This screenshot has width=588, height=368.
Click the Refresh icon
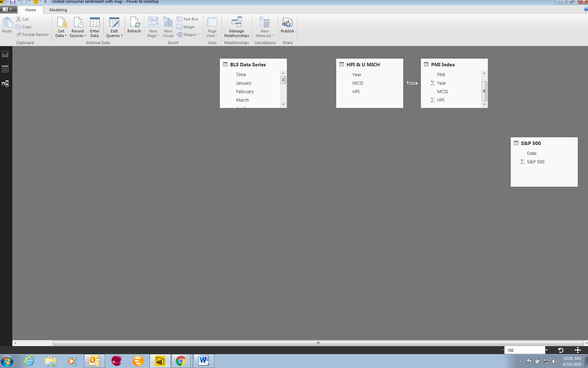pyautogui.click(x=134, y=23)
